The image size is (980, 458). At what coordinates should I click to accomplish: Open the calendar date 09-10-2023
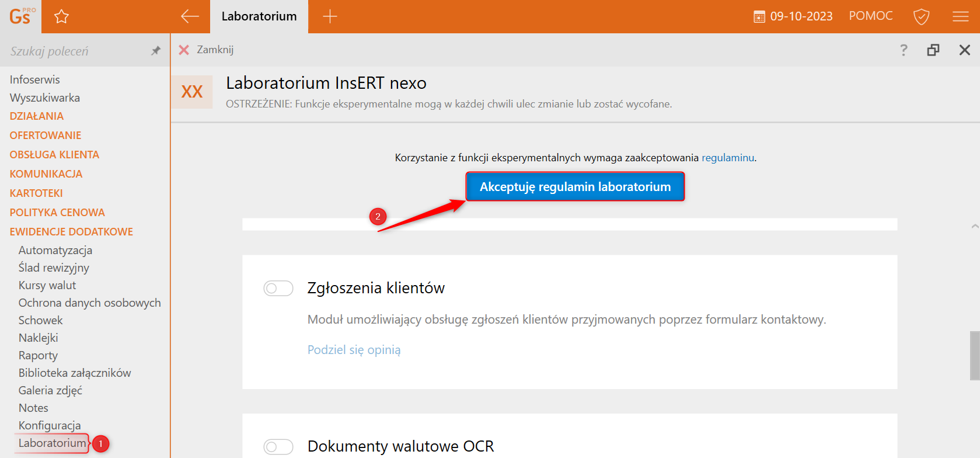pyautogui.click(x=793, y=16)
